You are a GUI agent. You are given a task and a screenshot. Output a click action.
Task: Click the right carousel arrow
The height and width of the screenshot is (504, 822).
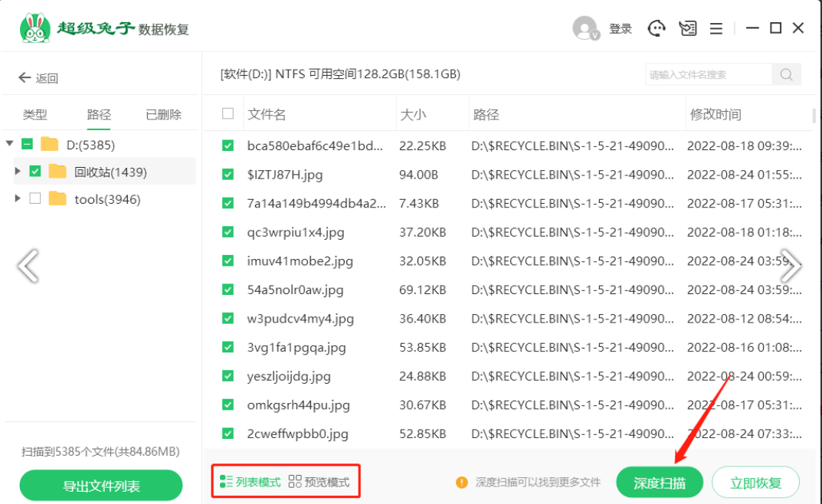point(791,266)
